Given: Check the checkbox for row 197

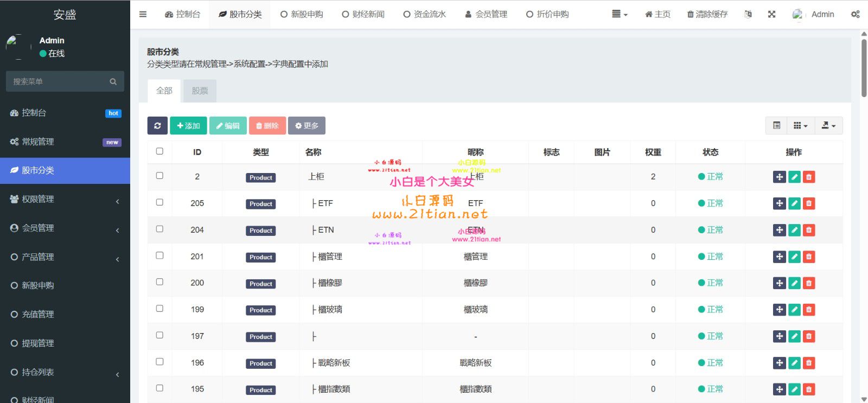Looking at the screenshot, I should 159,335.
